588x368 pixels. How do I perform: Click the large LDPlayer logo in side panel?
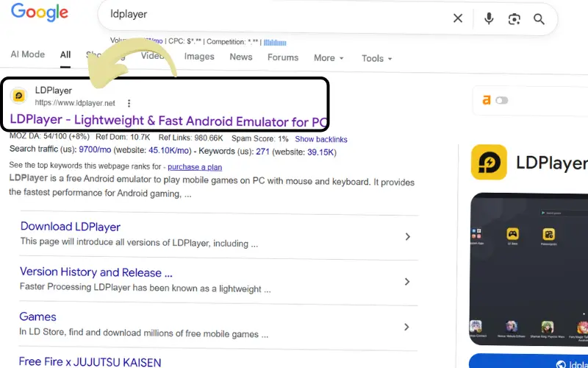pyautogui.click(x=489, y=162)
